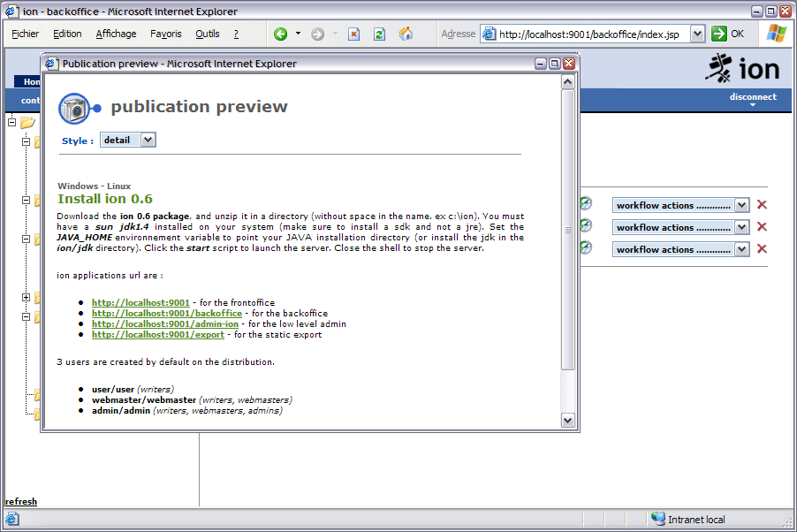The image size is (797, 532).
Task: Click the Refresh page icon in toolbar
Action: point(379,34)
